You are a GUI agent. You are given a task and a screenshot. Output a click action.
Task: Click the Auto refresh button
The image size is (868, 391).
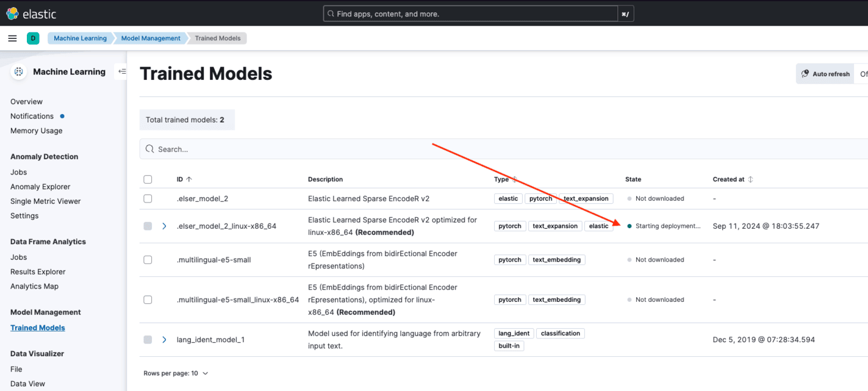(x=825, y=73)
